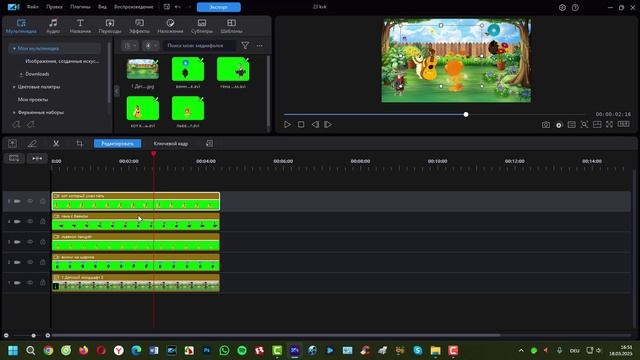Open the Файл menu
Screen dimensions: 640x360
point(33,7)
